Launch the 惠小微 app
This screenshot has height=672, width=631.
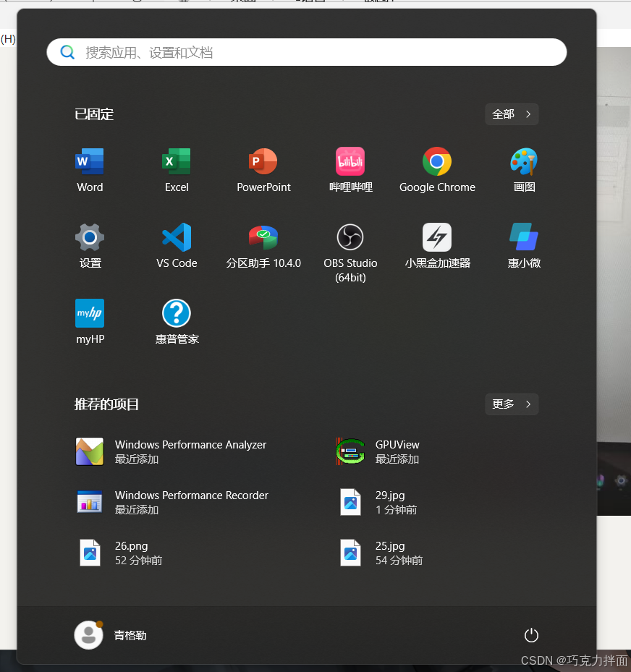click(524, 246)
